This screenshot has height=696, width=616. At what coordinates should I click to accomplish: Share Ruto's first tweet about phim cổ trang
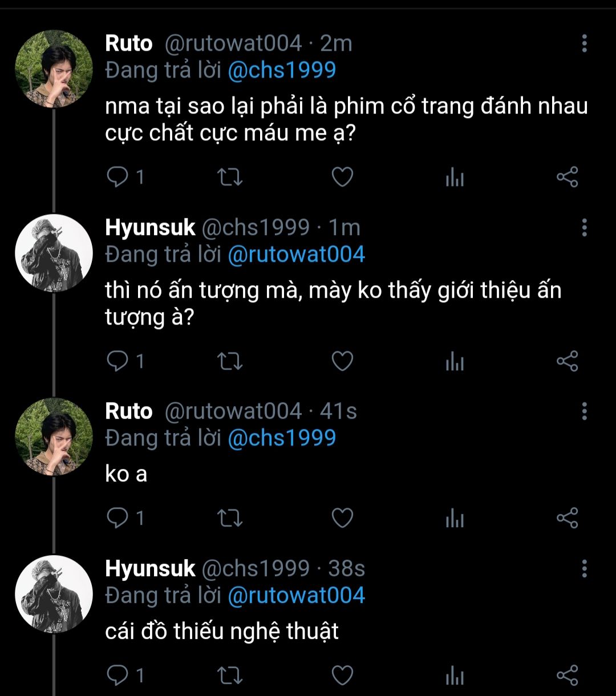[567, 177]
